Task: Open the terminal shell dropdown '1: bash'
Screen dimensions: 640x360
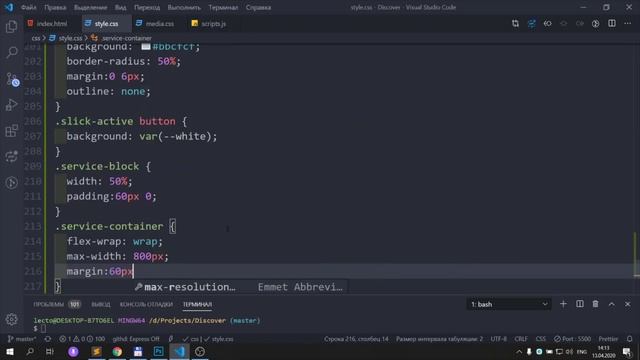Action: coord(509,304)
